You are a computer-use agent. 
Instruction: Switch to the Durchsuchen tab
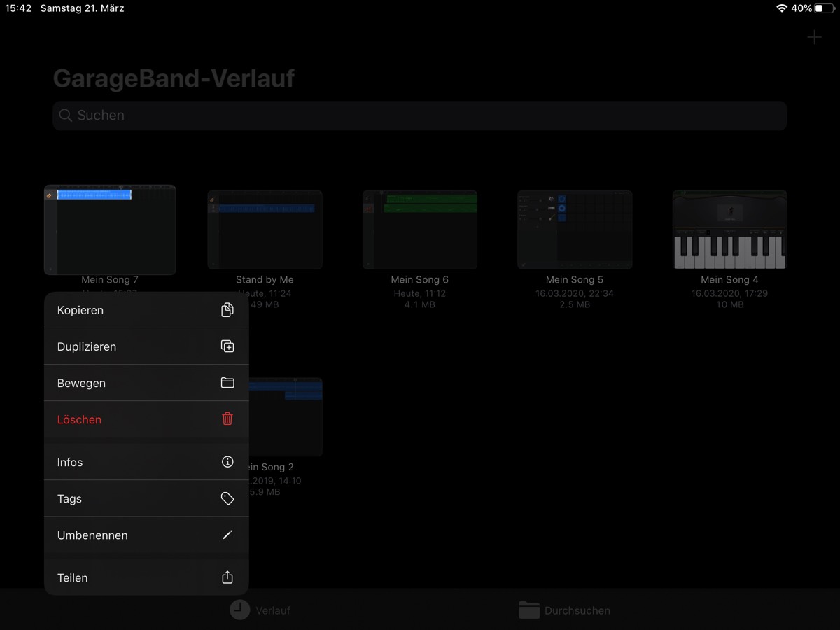click(564, 610)
